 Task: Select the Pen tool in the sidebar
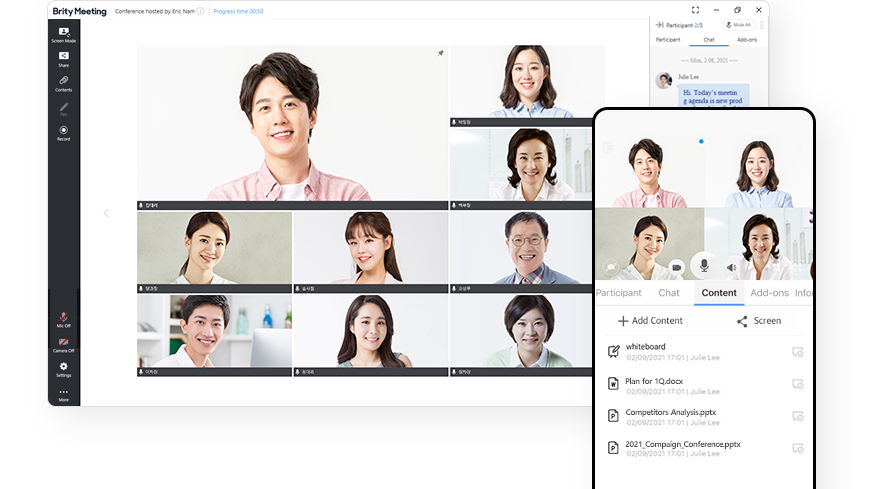coord(64,108)
